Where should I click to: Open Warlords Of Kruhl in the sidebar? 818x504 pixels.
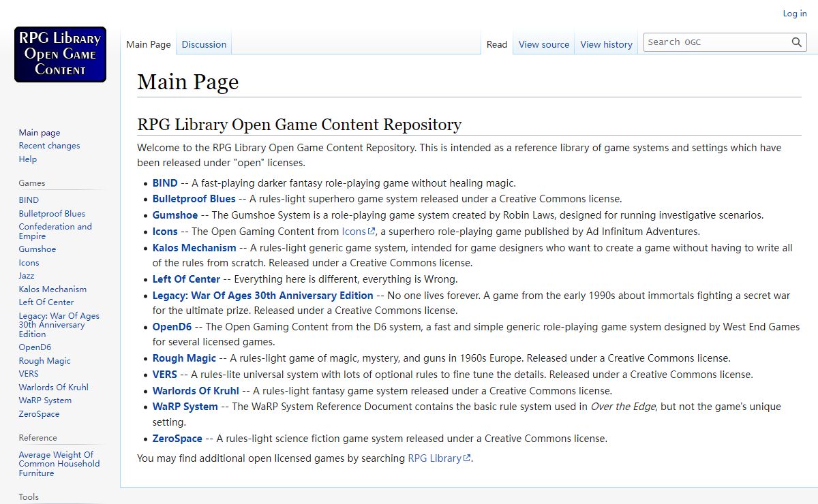click(54, 388)
